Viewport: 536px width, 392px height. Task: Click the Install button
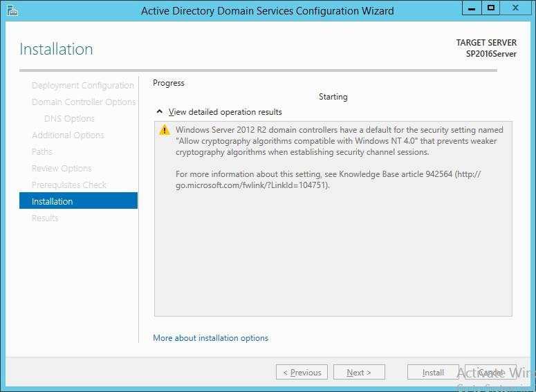pyautogui.click(x=433, y=372)
